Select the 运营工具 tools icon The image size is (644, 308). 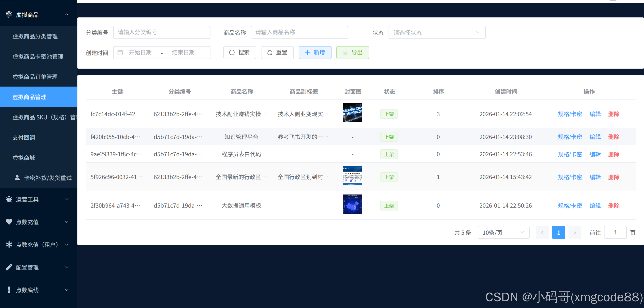(x=9, y=199)
